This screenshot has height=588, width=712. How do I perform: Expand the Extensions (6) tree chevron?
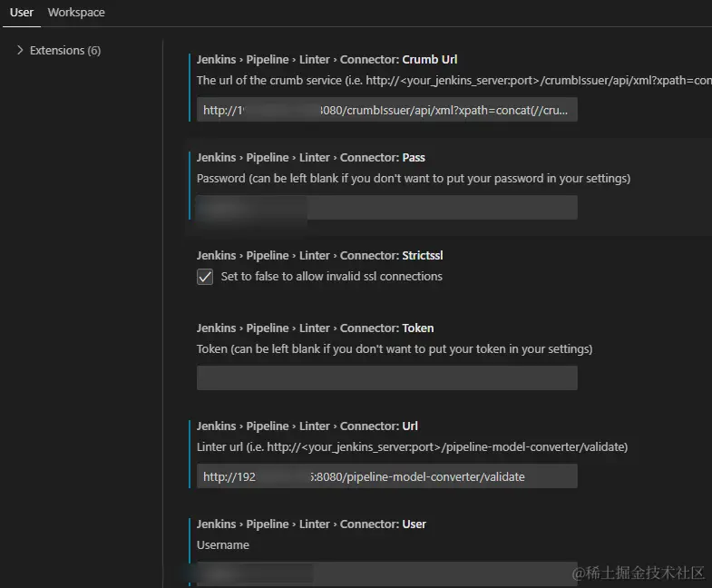(20, 50)
